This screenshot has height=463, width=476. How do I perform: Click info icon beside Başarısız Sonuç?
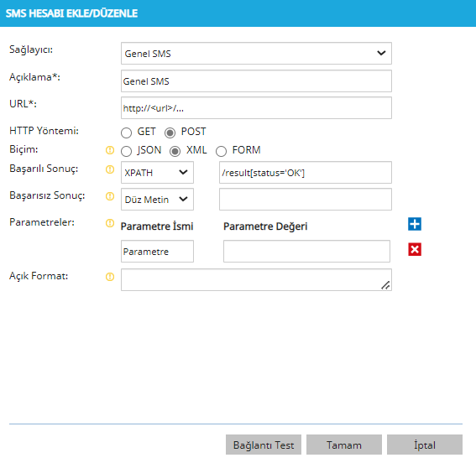tap(110, 196)
